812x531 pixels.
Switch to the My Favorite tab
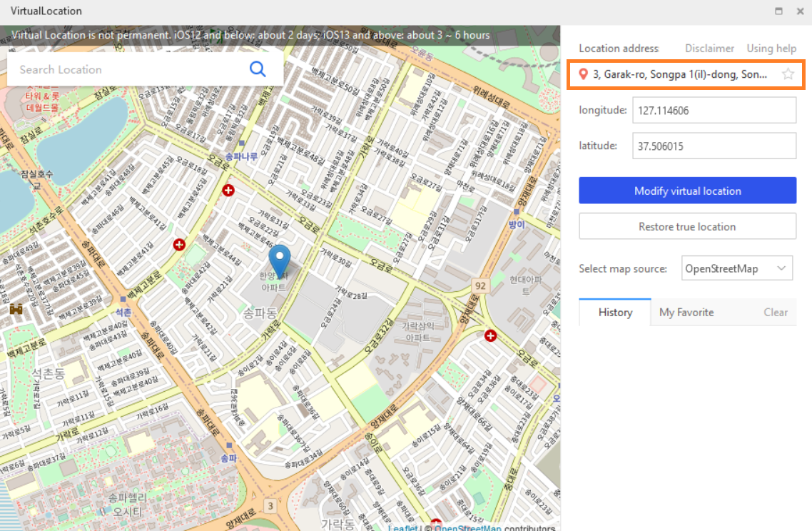(686, 312)
